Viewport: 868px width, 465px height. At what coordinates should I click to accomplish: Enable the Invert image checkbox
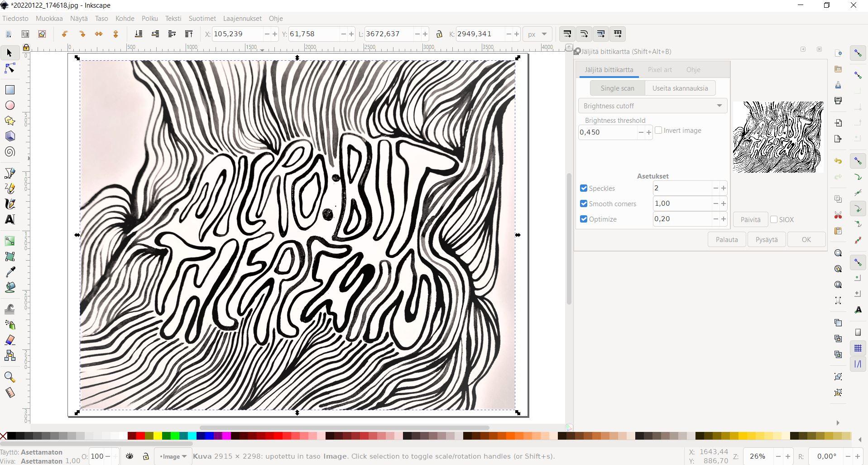click(658, 130)
